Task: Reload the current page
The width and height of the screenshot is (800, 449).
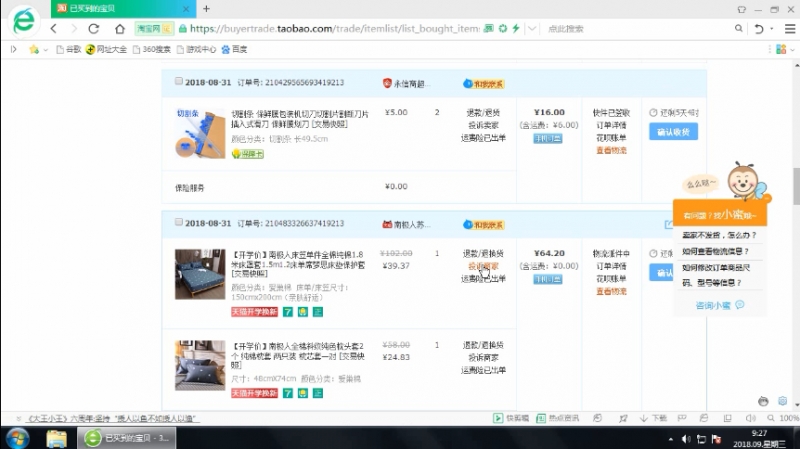Action: [x=94, y=29]
